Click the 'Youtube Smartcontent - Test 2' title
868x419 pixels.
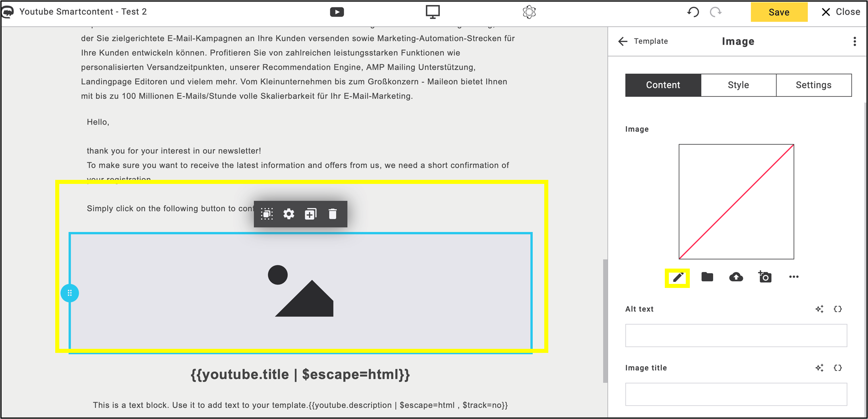point(83,12)
